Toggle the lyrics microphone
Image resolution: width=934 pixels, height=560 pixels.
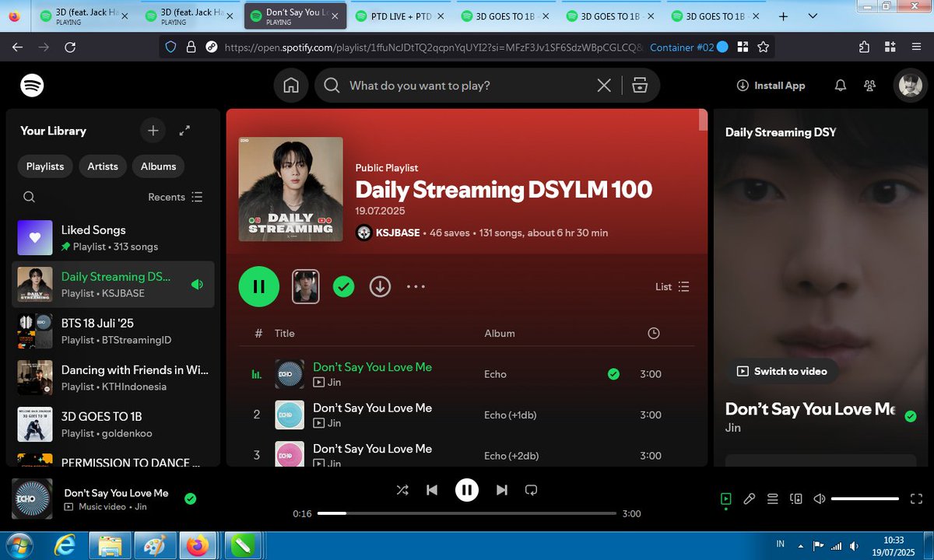750,499
